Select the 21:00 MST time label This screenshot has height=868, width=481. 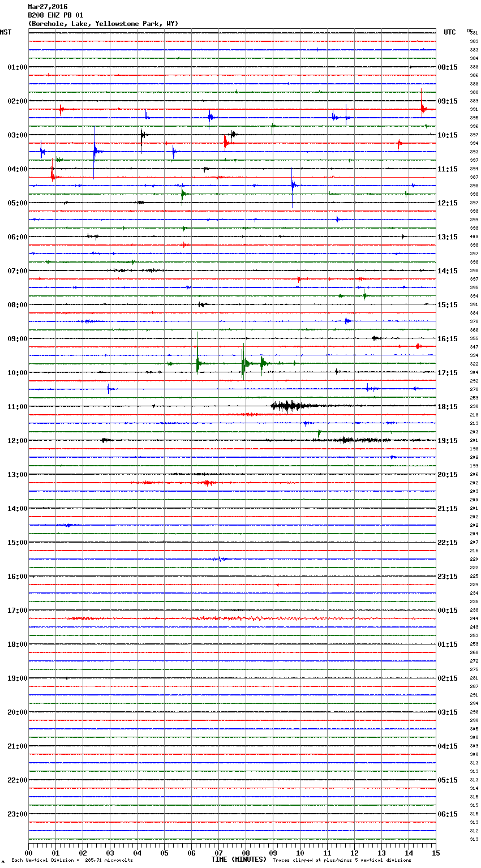(17, 746)
